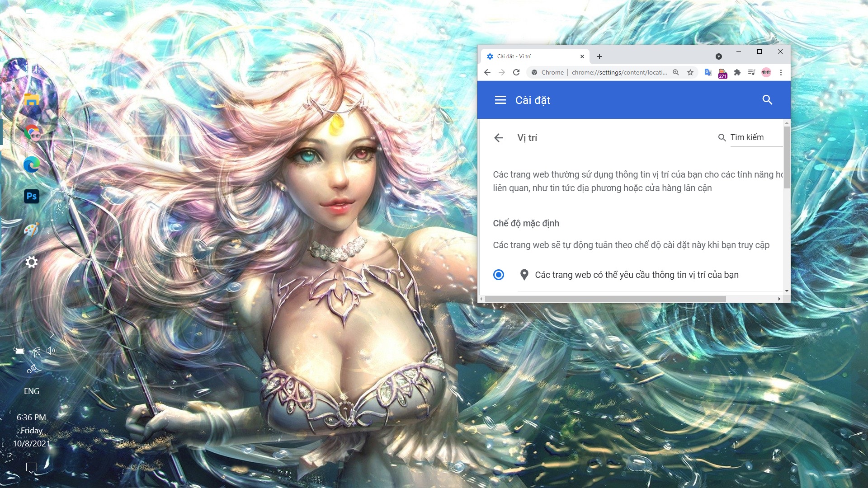Open Windows Settings gear on taskbar

[31, 262]
